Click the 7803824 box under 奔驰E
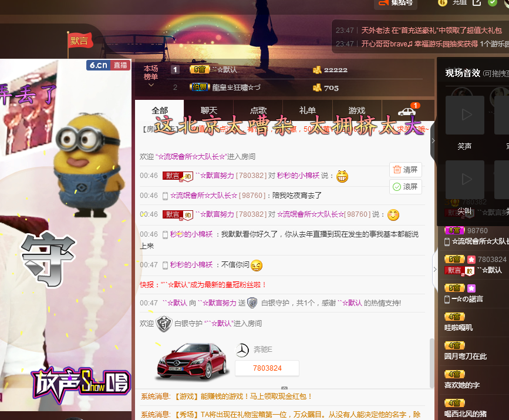Viewport: 509px width, 420px height. 267,368
